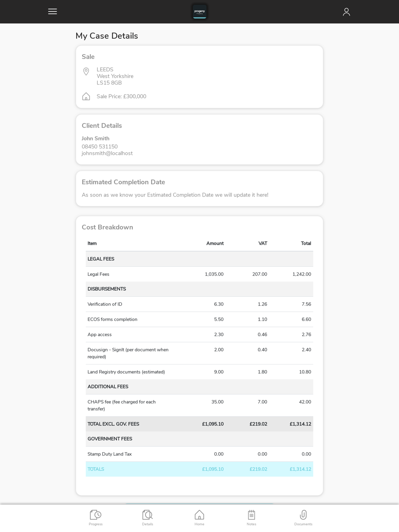Open the Progress tab
This screenshot has height=532, width=399.
(96, 518)
